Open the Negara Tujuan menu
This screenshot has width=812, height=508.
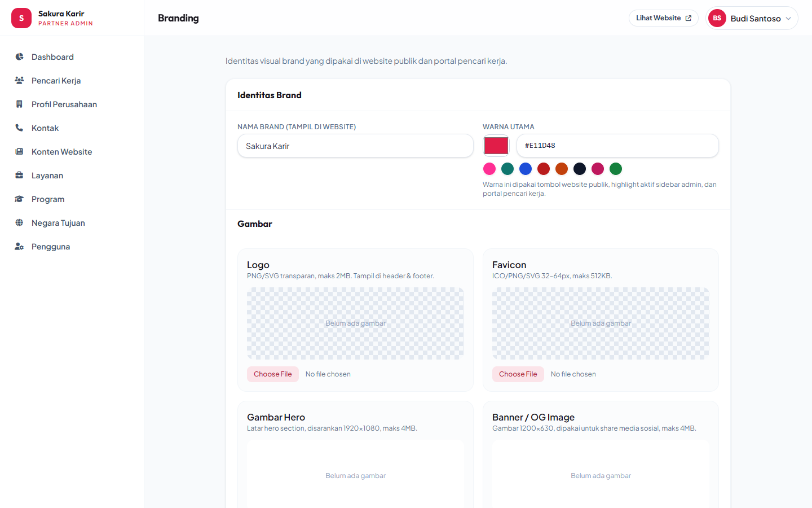tap(72, 223)
